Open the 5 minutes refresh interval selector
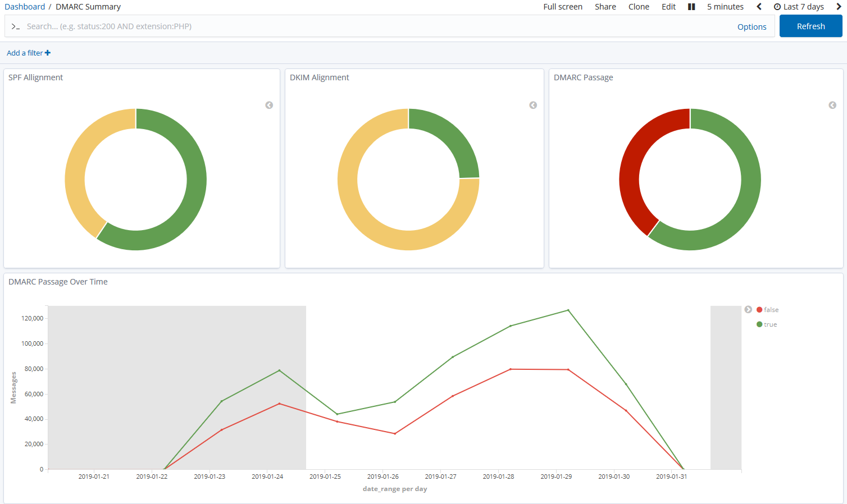The height and width of the screenshot is (504, 847). click(x=725, y=6)
